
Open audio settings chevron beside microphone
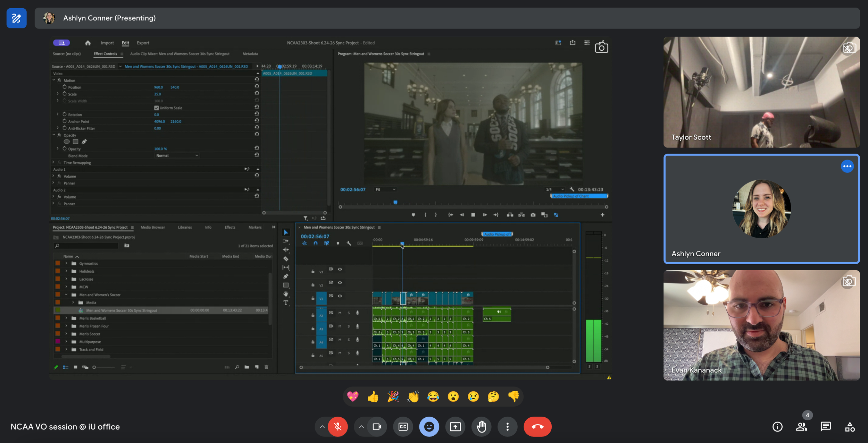[322, 427]
